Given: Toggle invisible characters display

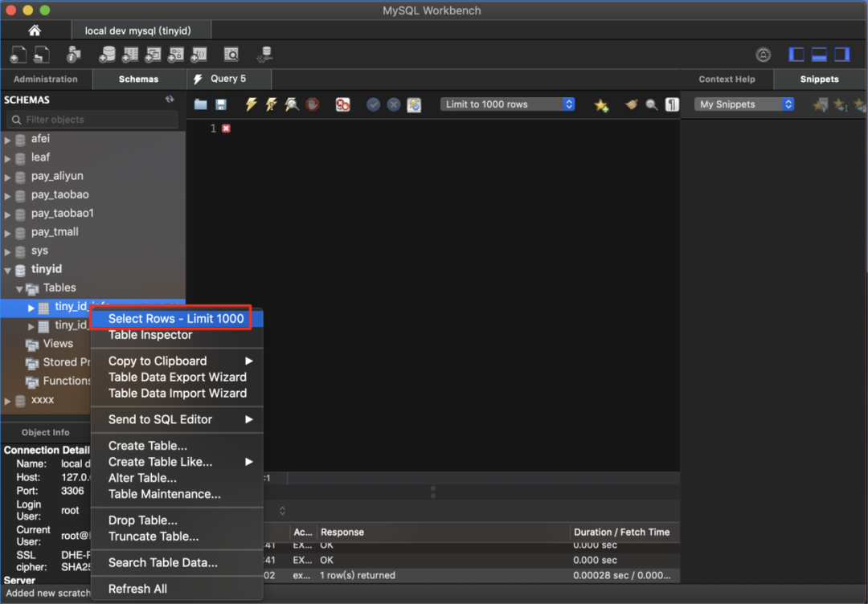Looking at the screenshot, I should point(672,104).
